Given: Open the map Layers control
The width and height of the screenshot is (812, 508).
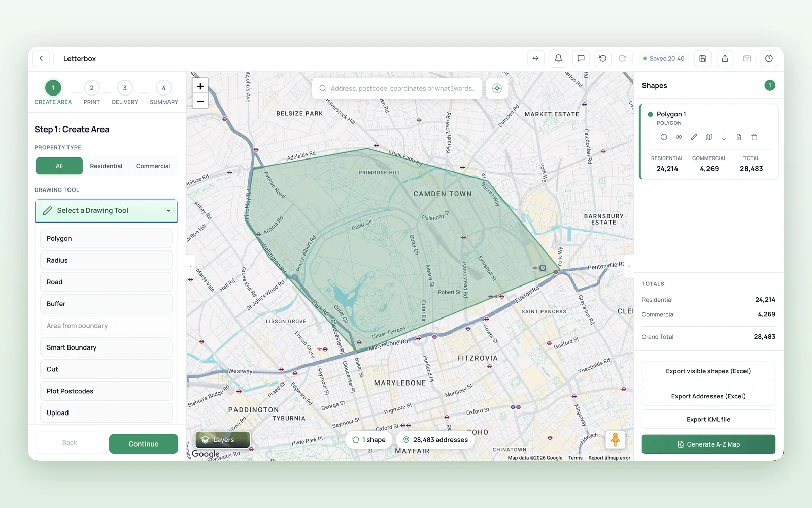Looking at the screenshot, I should (223, 440).
